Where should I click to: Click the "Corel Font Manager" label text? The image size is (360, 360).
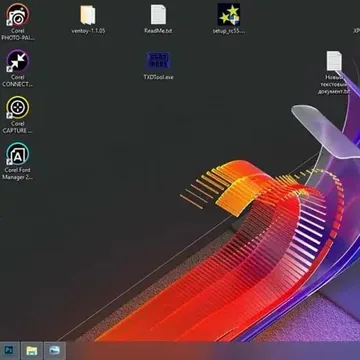click(x=17, y=174)
